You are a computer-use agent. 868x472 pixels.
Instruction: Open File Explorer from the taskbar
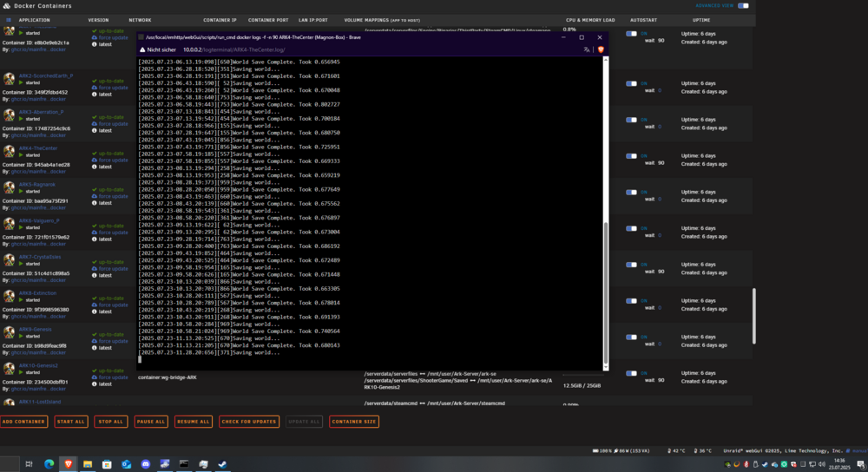tap(88, 464)
